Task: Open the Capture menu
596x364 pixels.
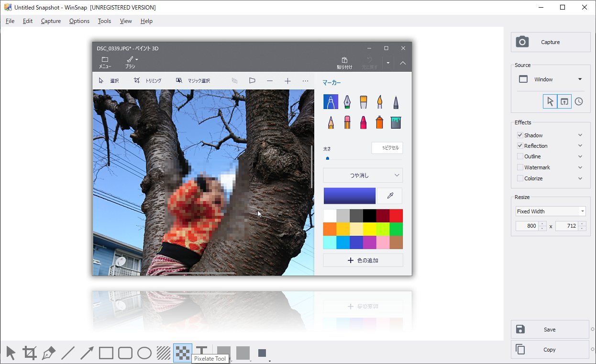Action: pos(51,21)
